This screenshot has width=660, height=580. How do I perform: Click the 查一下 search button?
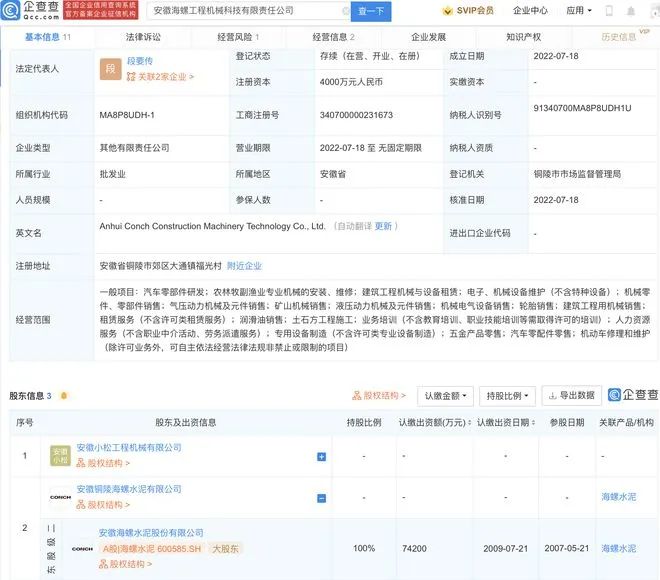click(370, 11)
